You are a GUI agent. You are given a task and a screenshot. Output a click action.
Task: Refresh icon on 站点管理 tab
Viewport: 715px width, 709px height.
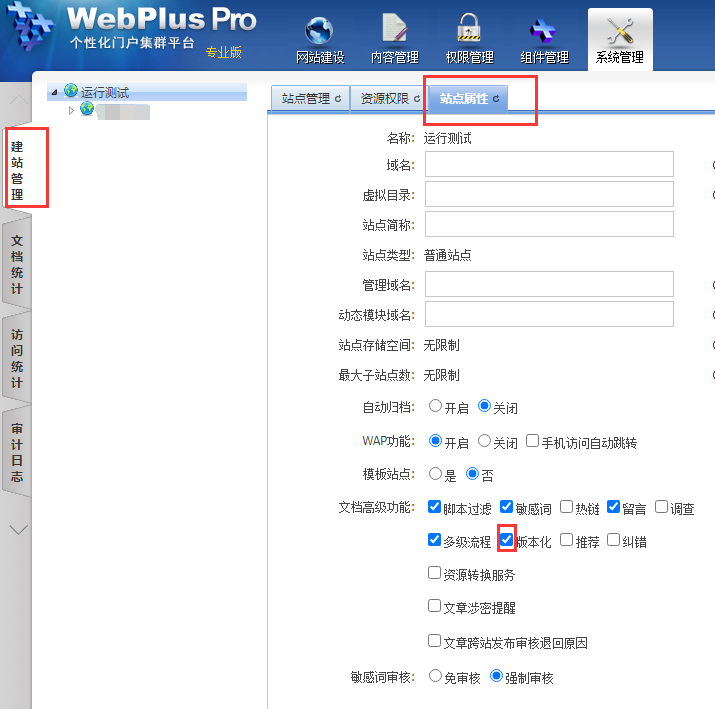pos(338,99)
